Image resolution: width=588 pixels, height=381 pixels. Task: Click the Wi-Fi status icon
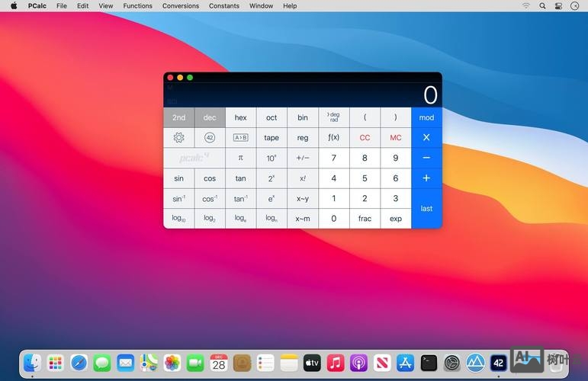[526, 5]
